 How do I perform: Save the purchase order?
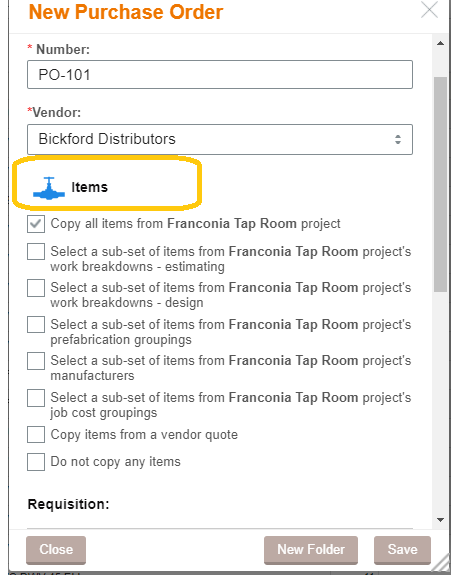402,550
